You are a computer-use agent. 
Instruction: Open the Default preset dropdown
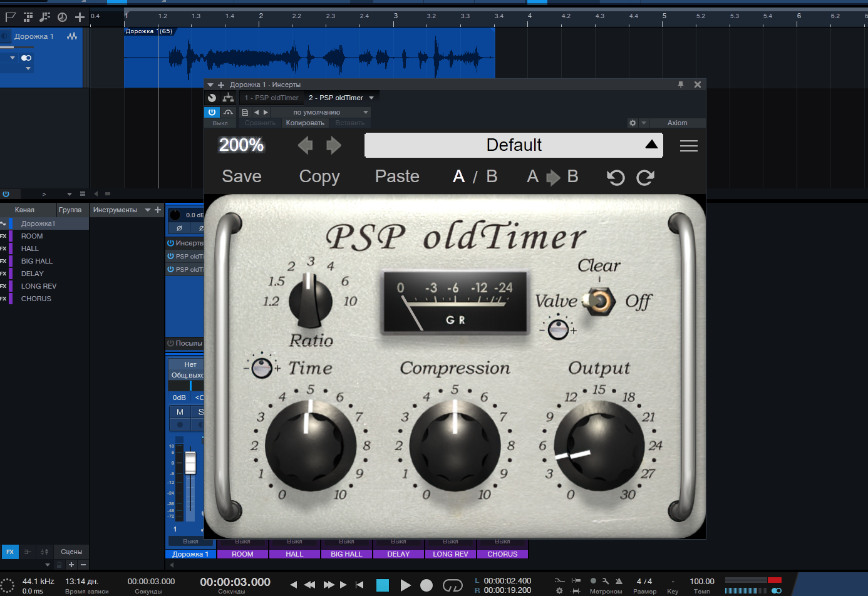pyautogui.click(x=513, y=145)
